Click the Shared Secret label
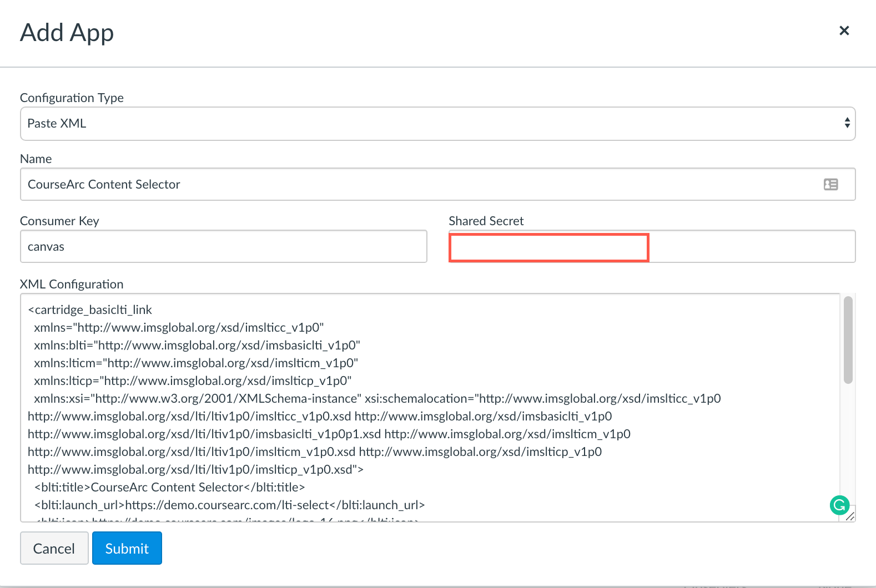This screenshot has width=876, height=588. (x=486, y=221)
